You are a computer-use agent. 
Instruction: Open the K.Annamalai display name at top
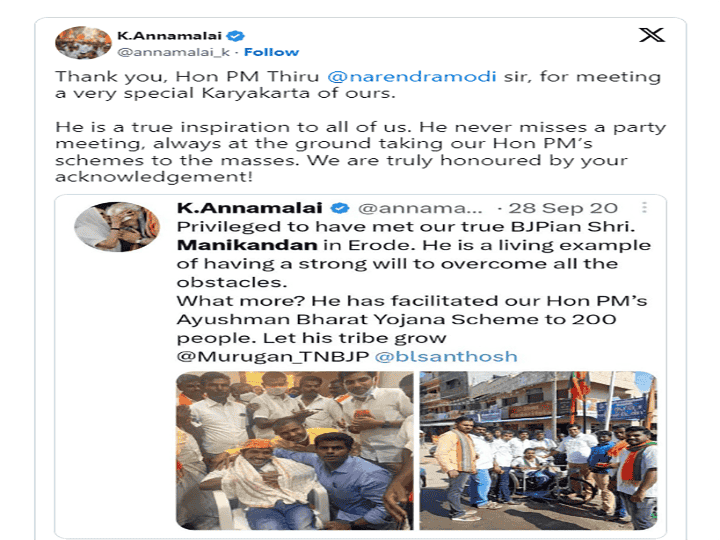tap(169, 36)
